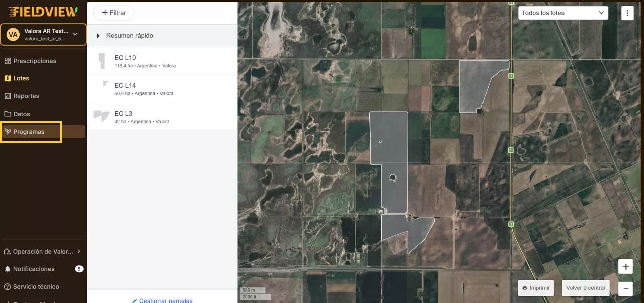Go to Prescripciones in the sidebar
Viewport: 644px width, 303px height.
tap(34, 61)
